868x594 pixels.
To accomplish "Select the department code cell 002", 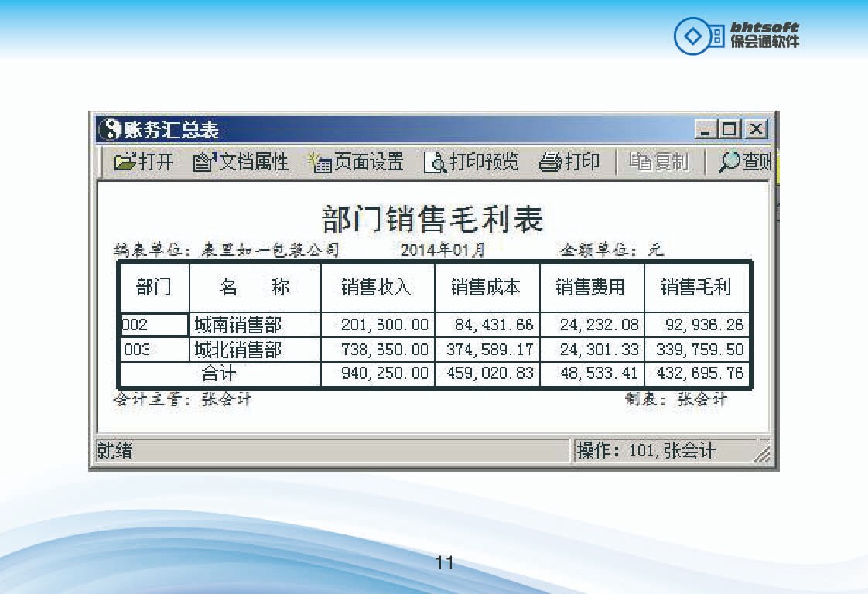I will pyautogui.click(x=155, y=325).
